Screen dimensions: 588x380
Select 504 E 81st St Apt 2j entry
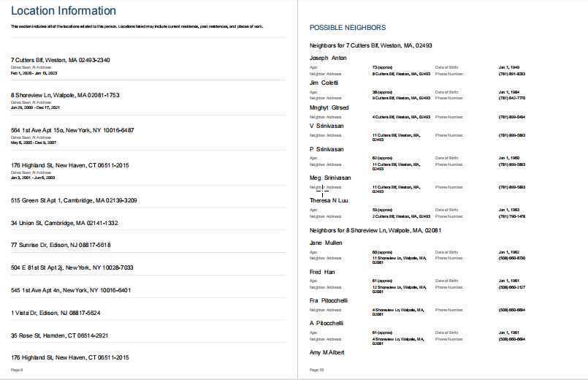72,267
